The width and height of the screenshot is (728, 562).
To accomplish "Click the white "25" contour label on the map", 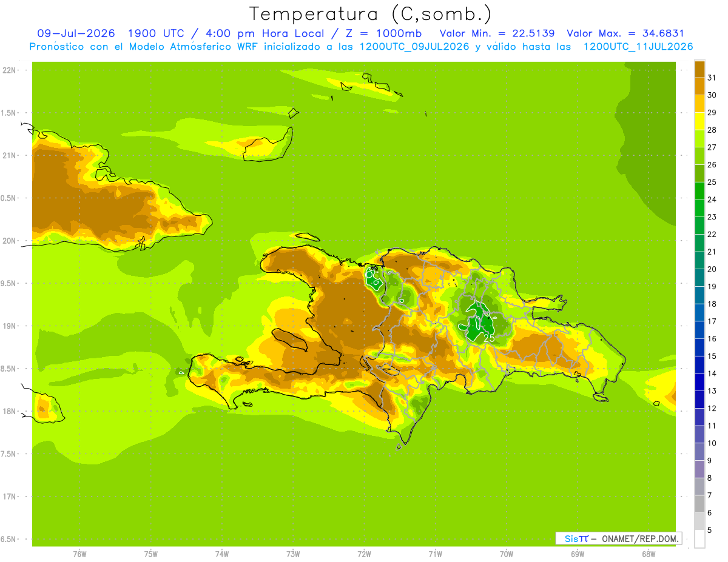I will 489,338.
